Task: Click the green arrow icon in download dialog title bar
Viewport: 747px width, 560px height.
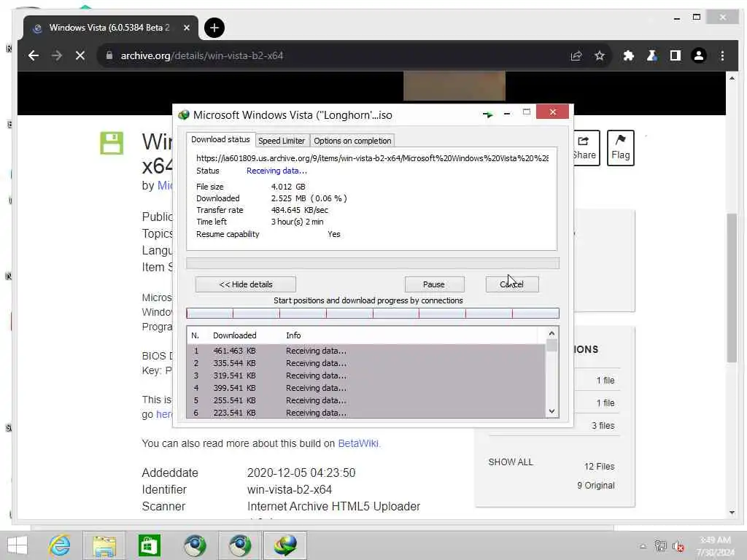Action: (x=488, y=114)
